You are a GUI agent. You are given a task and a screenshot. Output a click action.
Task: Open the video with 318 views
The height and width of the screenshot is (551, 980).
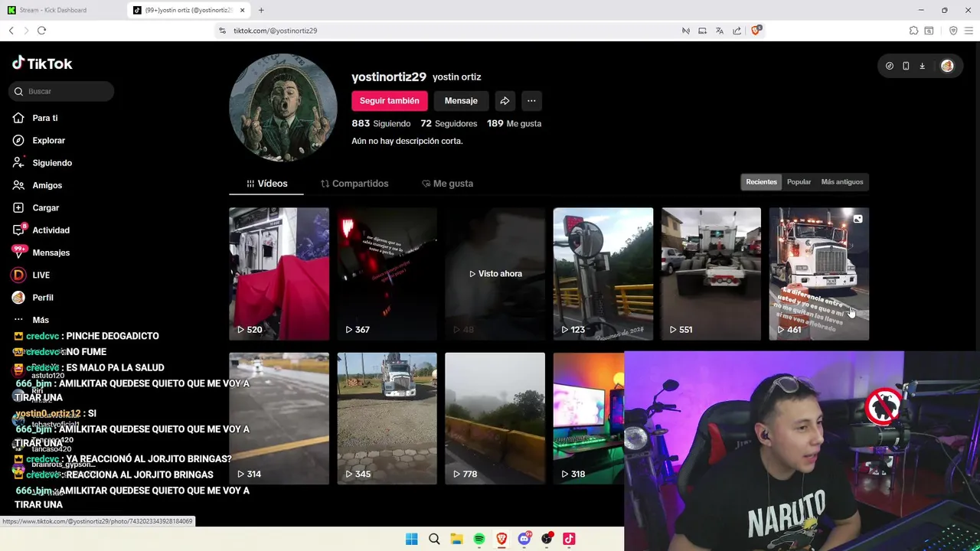pyautogui.click(x=588, y=419)
